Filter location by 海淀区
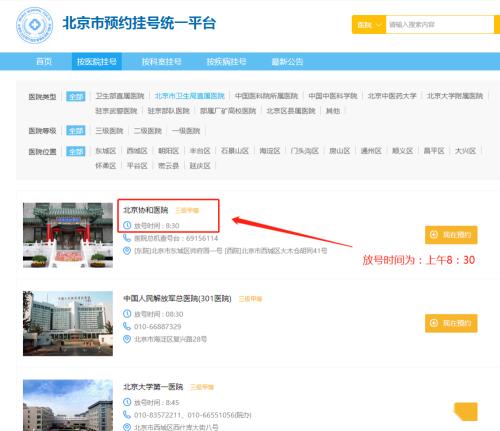 (x=270, y=151)
